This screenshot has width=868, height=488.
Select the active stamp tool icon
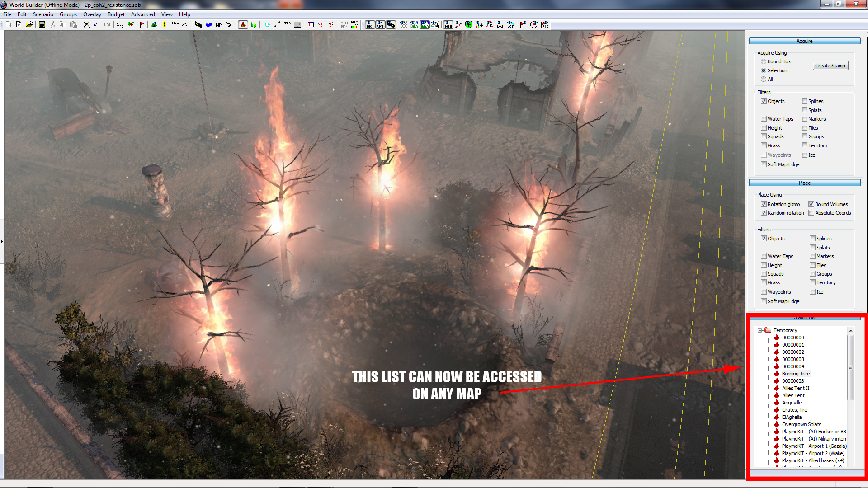click(x=243, y=24)
